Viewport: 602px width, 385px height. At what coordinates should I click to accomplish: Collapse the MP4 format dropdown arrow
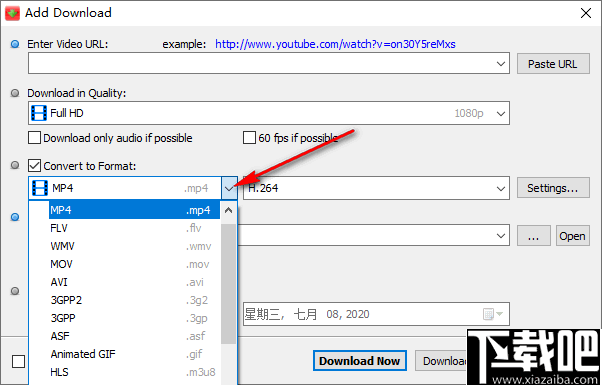229,188
